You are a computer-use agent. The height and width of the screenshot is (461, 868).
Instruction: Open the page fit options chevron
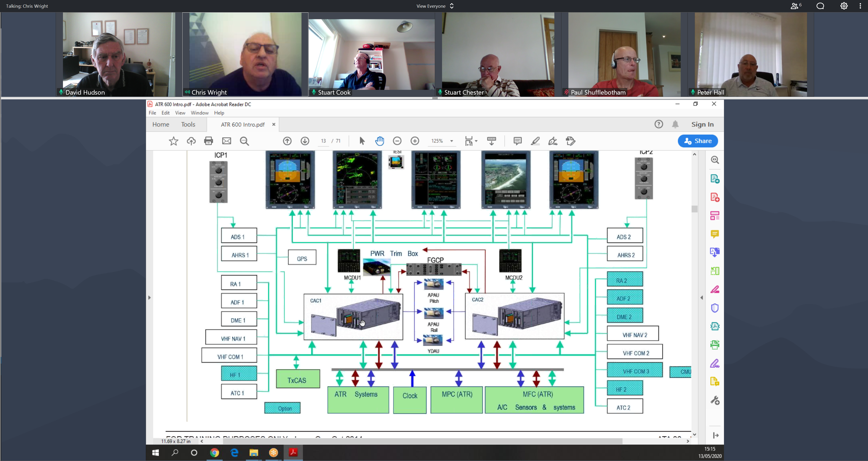[476, 141]
